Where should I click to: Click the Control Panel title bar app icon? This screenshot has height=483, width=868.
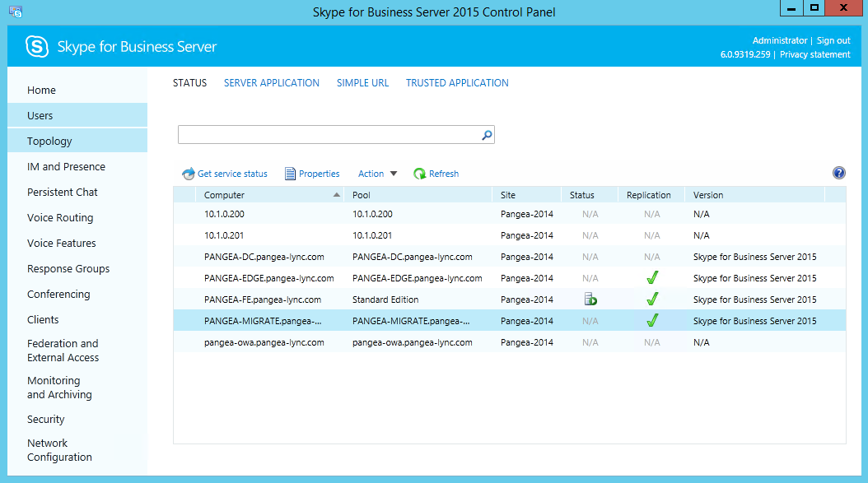coord(16,12)
